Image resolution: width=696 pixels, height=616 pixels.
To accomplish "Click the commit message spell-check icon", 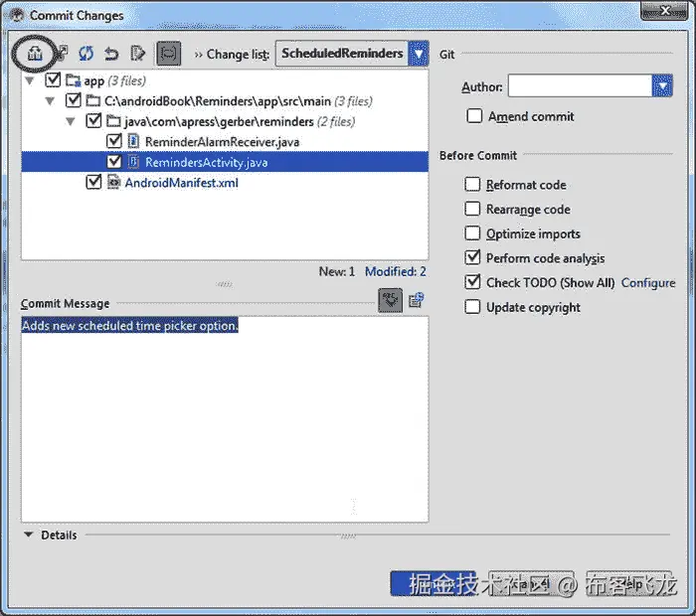I will pos(390,300).
